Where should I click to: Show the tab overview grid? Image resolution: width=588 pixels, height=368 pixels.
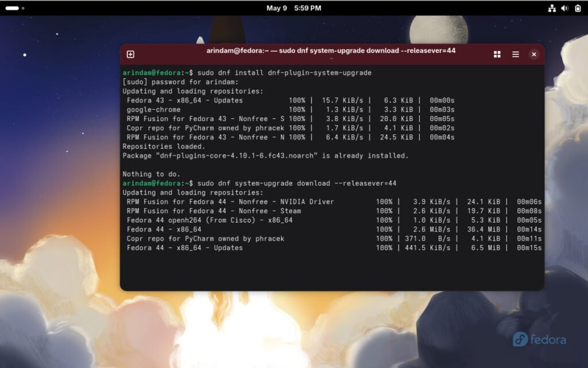pyautogui.click(x=497, y=55)
